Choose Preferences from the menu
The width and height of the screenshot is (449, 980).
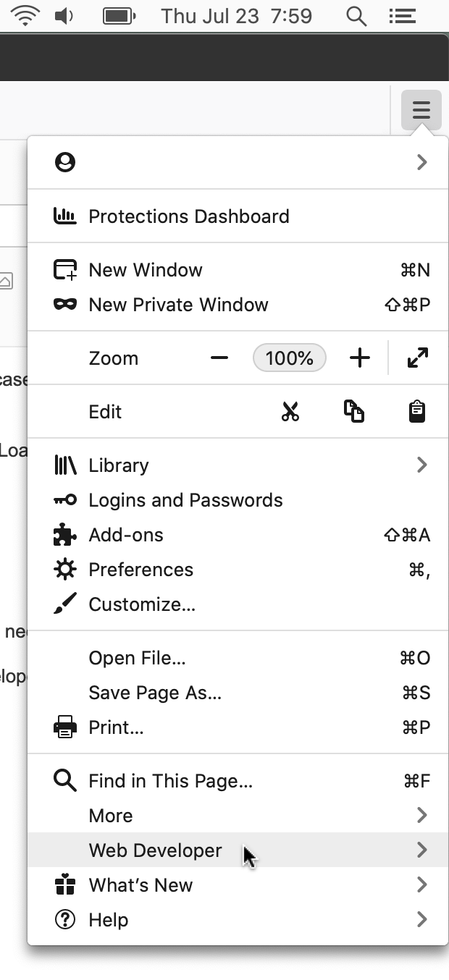(x=140, y=570)
